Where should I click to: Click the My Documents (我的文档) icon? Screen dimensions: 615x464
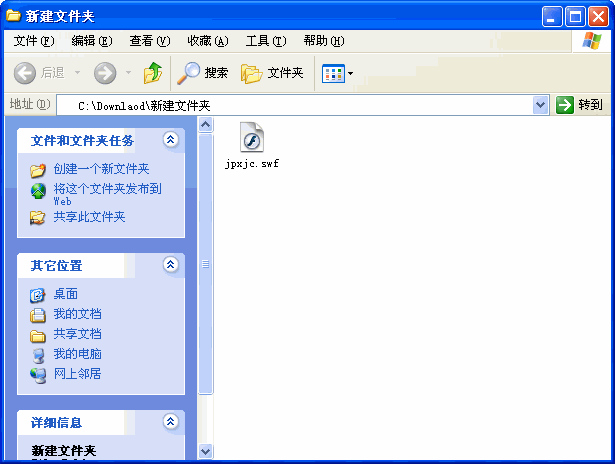[38, 315]
